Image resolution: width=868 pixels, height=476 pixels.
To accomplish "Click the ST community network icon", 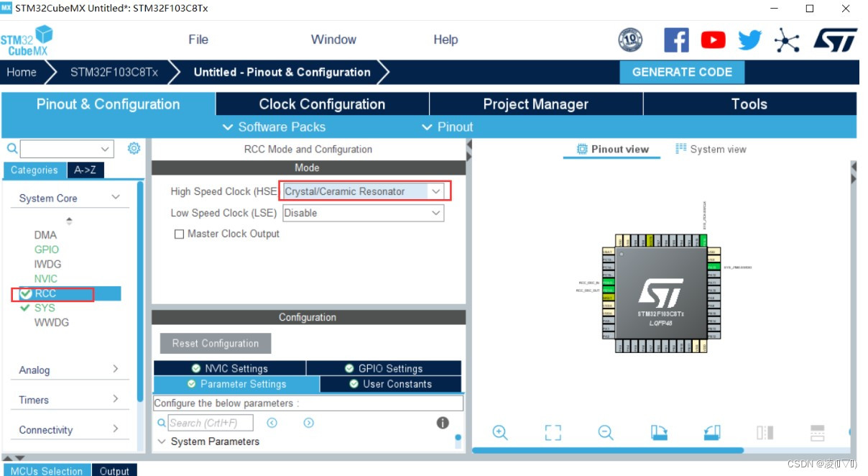I will 787,40.
